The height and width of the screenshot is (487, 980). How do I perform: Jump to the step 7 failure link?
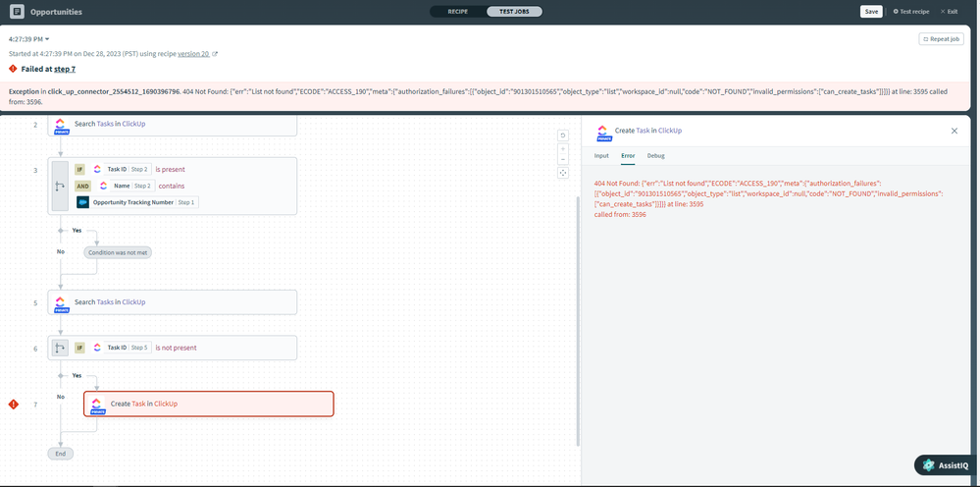point(65,69)
